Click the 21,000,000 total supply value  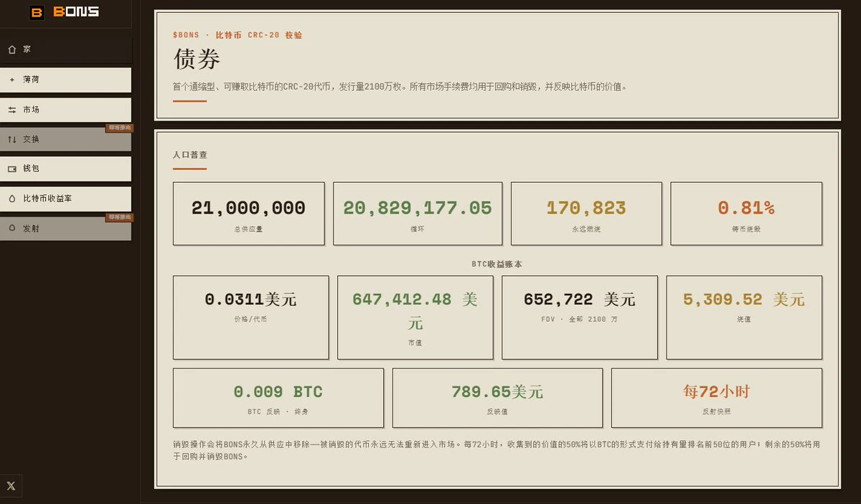(x=248, y=208)
